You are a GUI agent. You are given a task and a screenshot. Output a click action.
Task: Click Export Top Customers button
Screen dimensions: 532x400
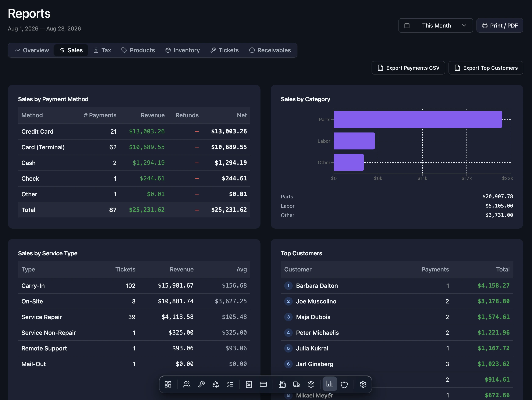(x=486, y=68)
